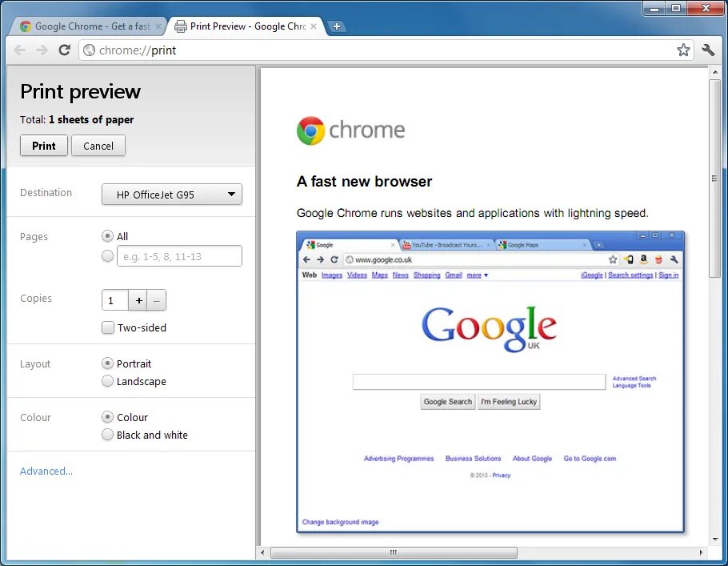Screen dimensions: 728x566
Task: Click the browser back arrow
Action: 19,50
